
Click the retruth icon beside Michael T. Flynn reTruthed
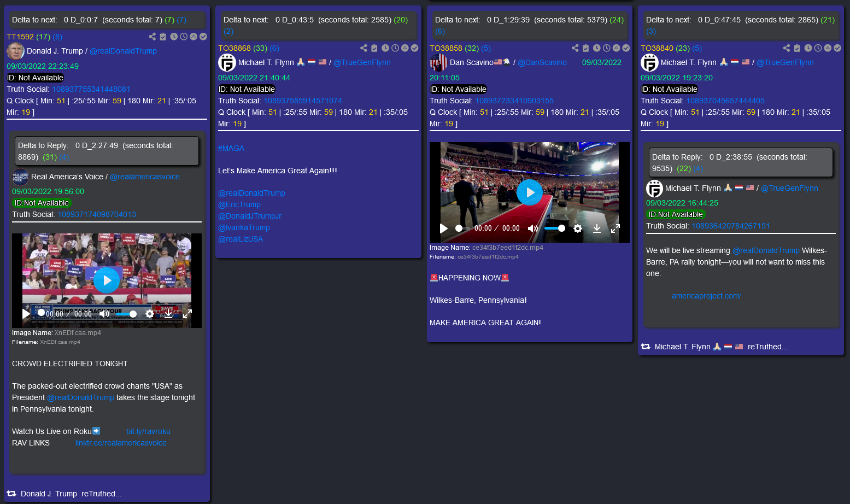click(x=646, y=347)
